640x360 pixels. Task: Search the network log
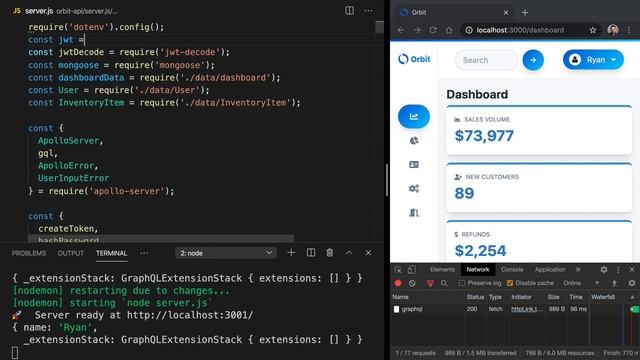(444, 283)
